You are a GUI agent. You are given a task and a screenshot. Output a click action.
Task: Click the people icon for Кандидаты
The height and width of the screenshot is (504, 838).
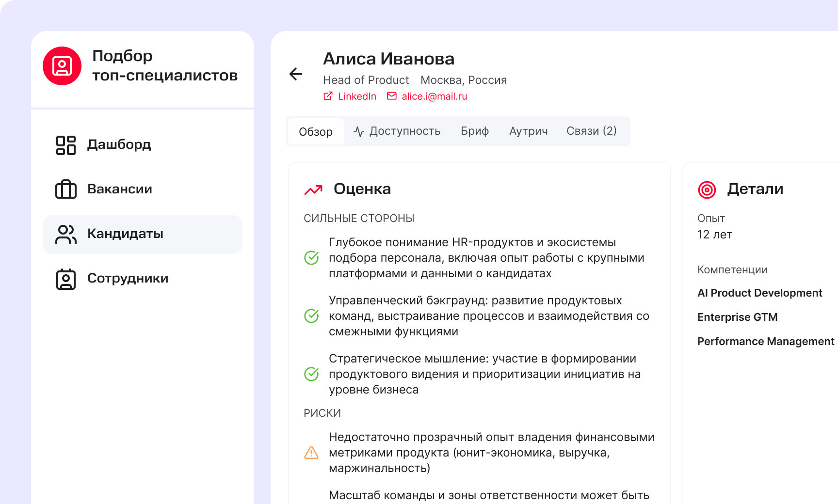click(66, 235)
